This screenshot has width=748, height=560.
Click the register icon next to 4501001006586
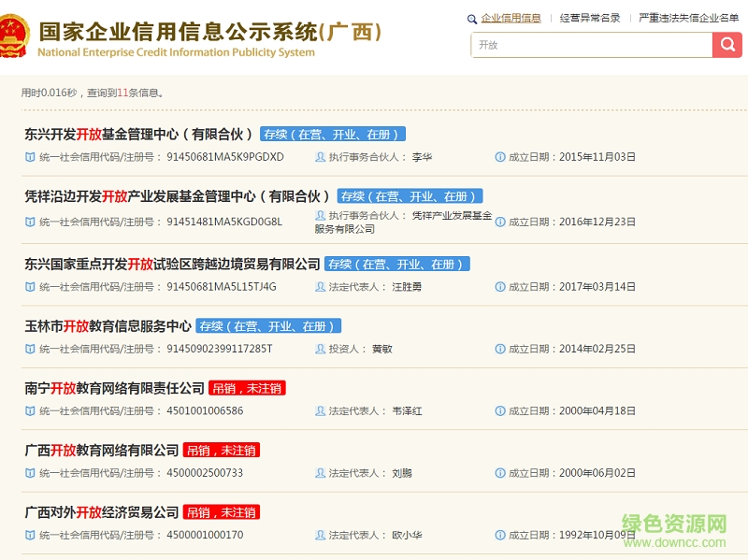click(30, 410)
